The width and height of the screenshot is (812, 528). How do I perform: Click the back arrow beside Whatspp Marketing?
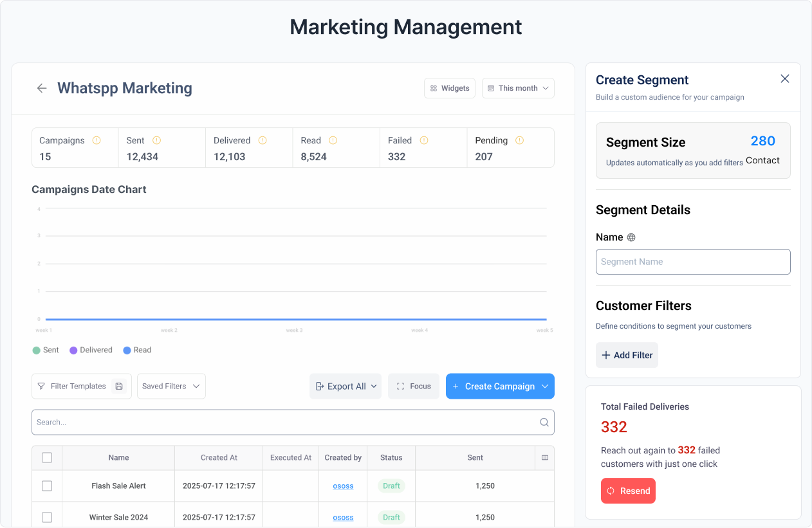42,88
